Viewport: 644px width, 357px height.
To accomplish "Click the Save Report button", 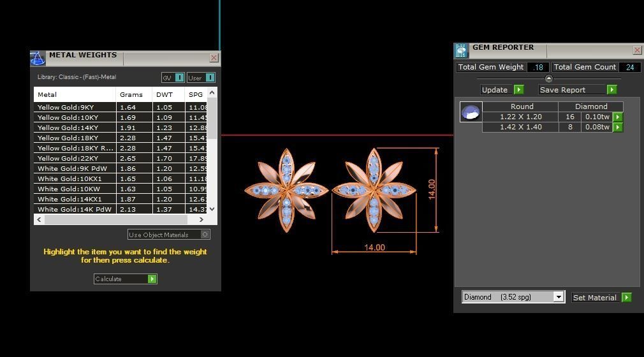I will pyautogui.click(x=578, y=89).
